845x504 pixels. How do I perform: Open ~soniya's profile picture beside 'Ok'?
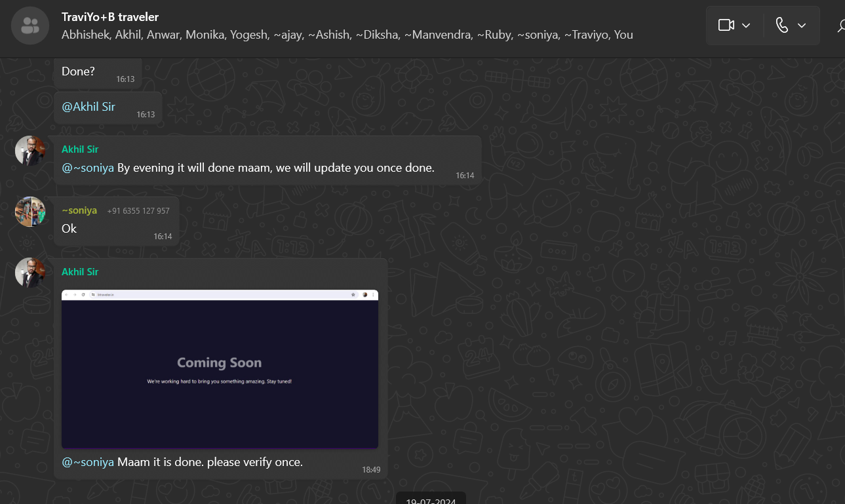(x=30, y=212)
